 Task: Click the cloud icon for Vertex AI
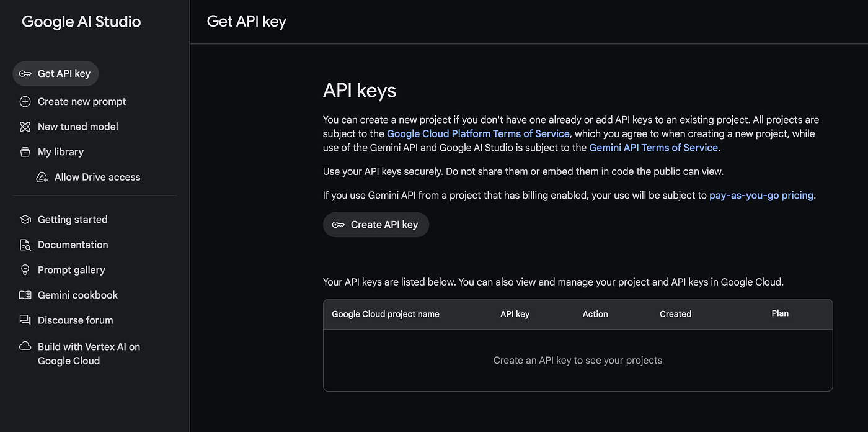coord(25,346)
